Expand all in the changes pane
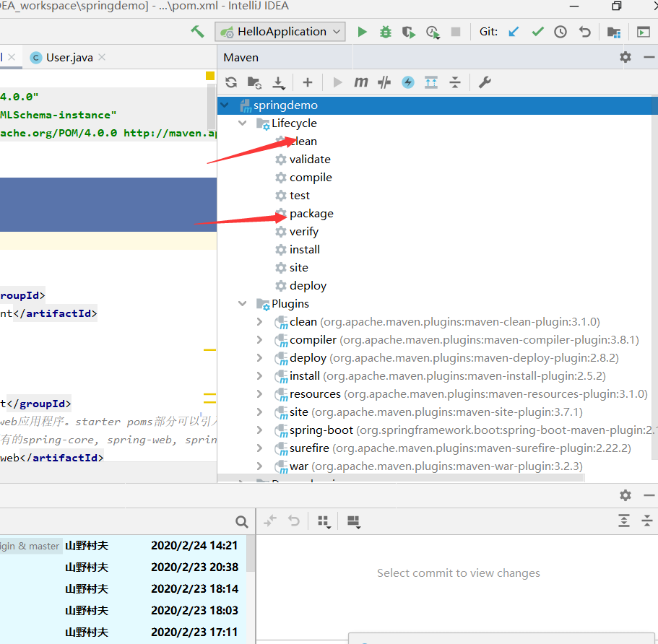Screen dimensions: 658x644 tap(624, 521)
